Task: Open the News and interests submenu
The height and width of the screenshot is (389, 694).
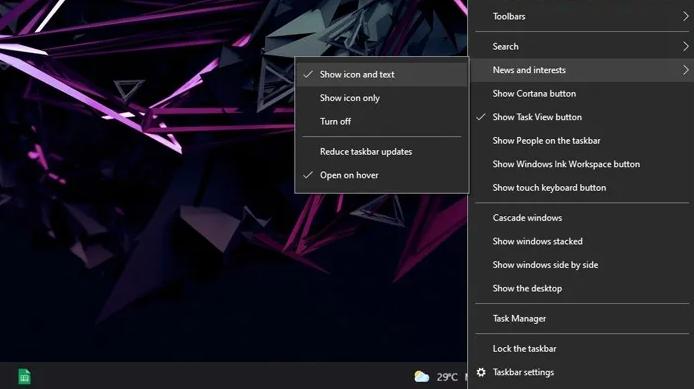Action: [582, 70]
